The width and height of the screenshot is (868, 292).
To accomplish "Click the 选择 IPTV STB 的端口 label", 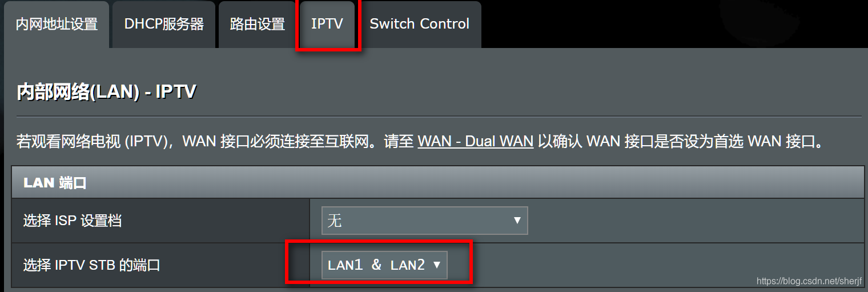I will (x=91, y=265).
